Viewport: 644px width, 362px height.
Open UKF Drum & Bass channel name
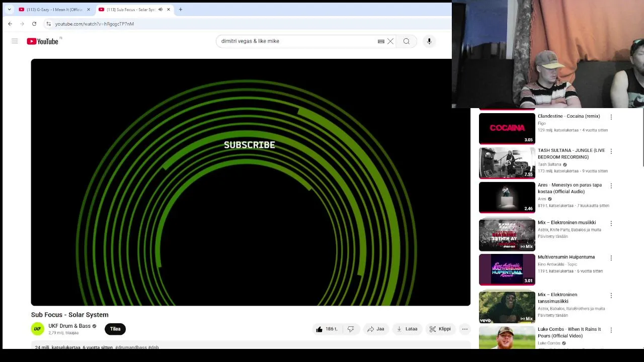pos(69,326)
